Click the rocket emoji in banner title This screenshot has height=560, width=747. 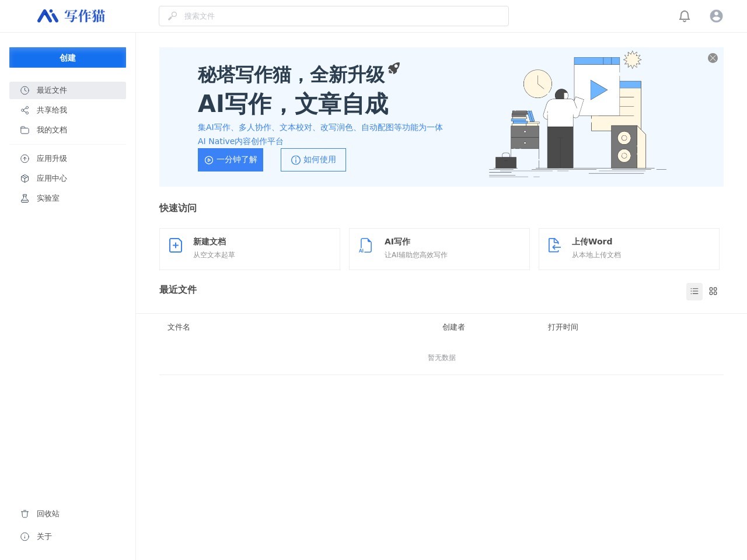point(394,68)
